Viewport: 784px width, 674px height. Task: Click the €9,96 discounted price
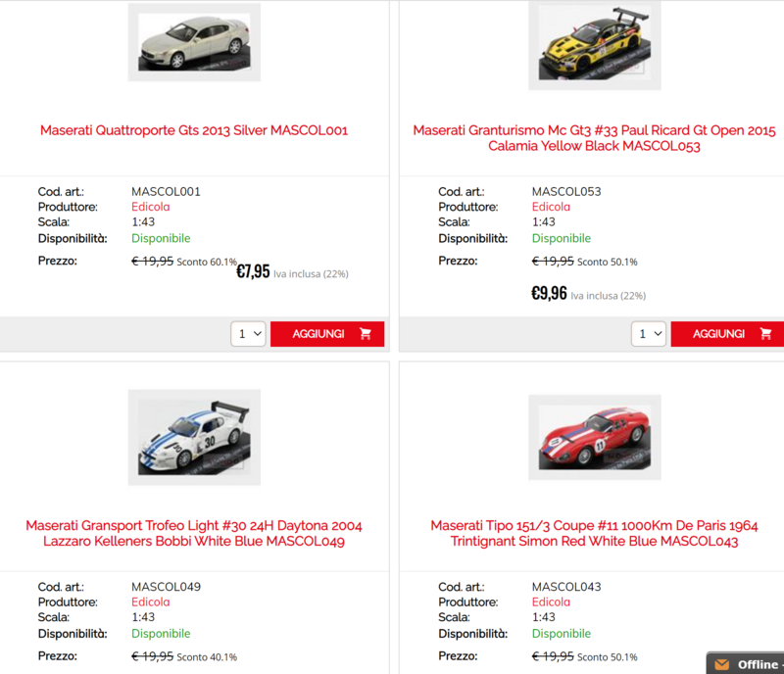[x=549, y=293]
